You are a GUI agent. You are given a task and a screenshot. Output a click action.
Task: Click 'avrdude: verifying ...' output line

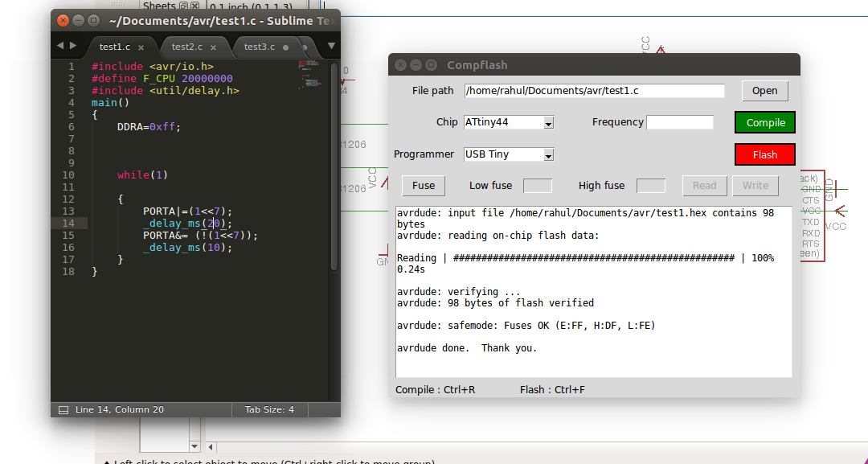coord(458,292)
